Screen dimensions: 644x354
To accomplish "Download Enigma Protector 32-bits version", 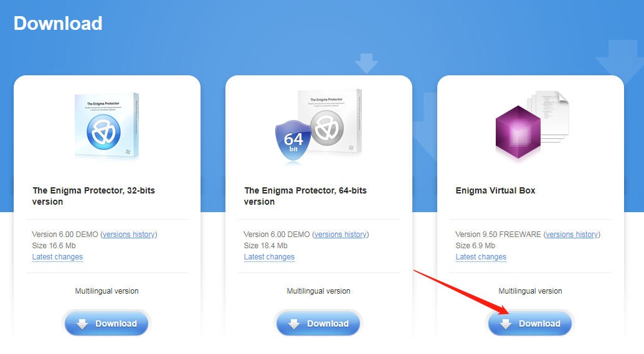I will (x=107, y=324).
